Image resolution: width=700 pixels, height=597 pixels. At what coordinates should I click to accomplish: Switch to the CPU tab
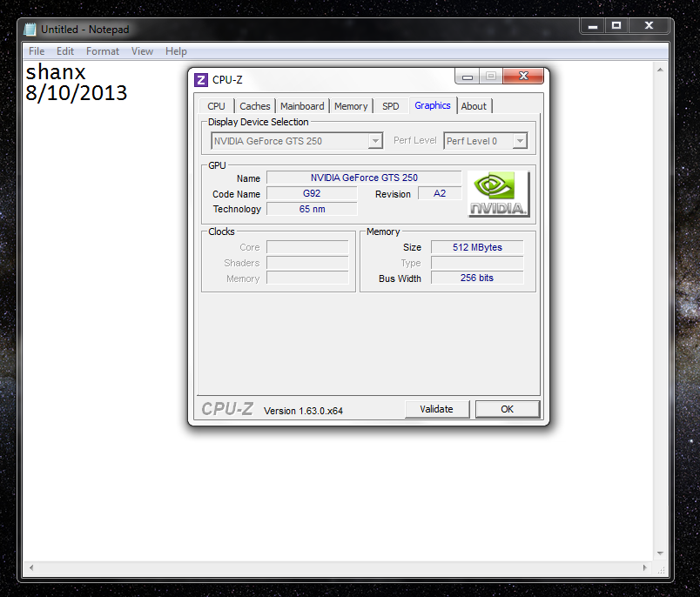(x=216, y=106)
